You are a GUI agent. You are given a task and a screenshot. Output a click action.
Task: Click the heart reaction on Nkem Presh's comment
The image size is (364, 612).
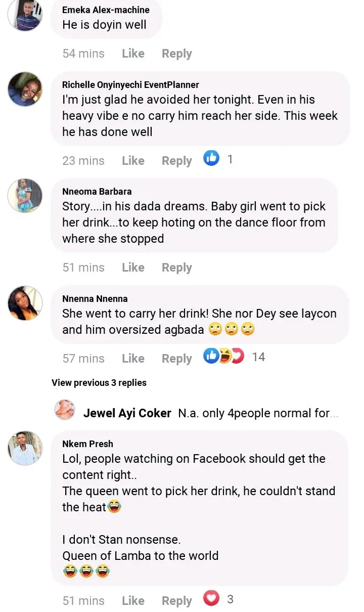pyautogui.click(x=211, y=599)
